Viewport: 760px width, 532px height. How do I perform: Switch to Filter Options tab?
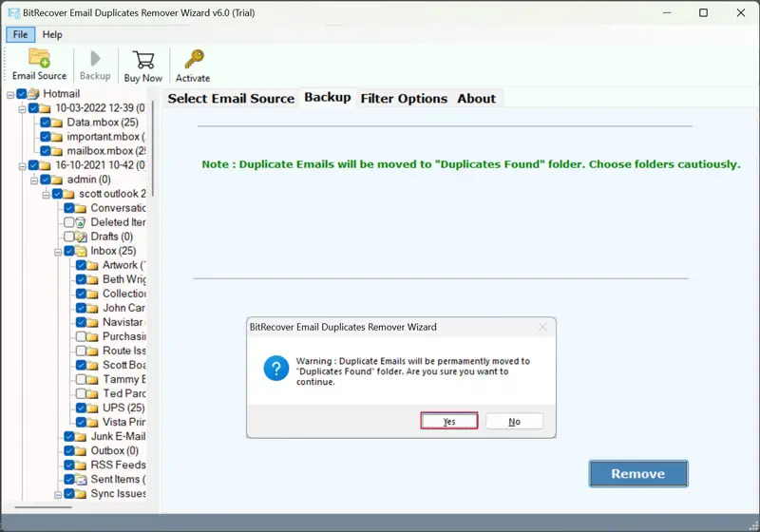coord(404,99)
